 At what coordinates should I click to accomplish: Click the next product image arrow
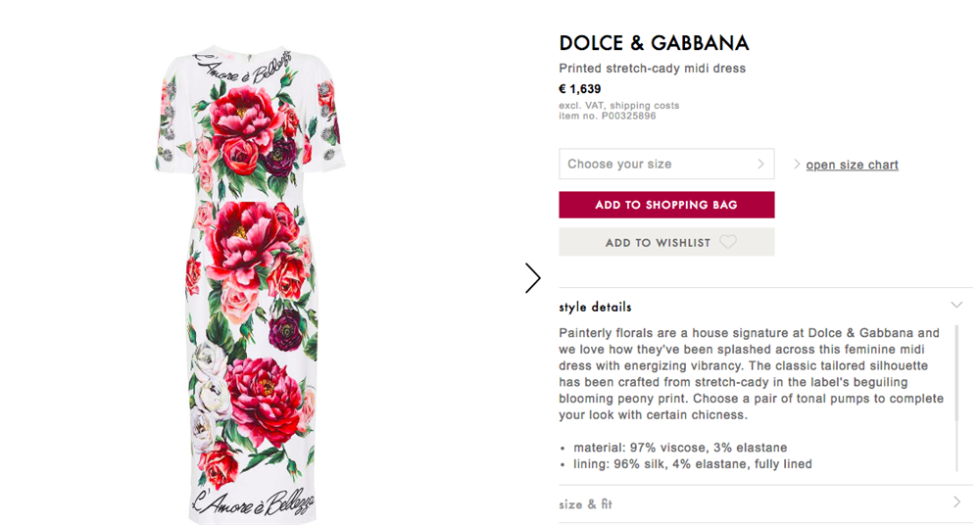click(x=532, y=278)
